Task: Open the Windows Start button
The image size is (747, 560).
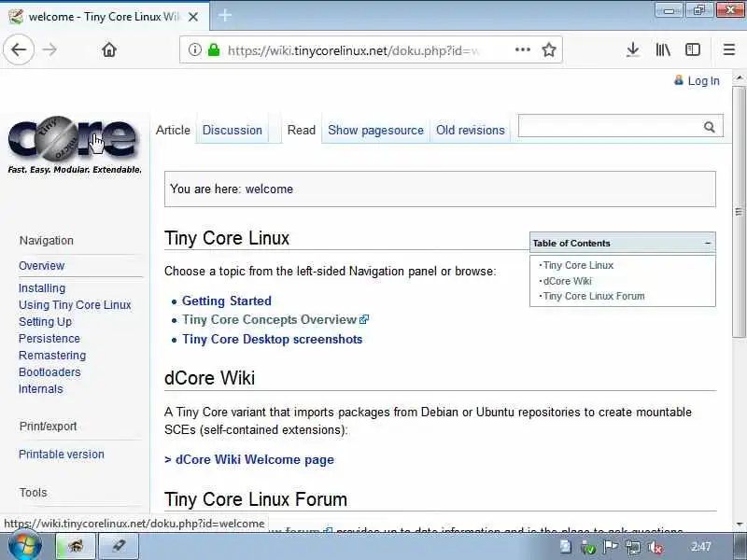Action: pyautogui.click(x=25, y=546)
